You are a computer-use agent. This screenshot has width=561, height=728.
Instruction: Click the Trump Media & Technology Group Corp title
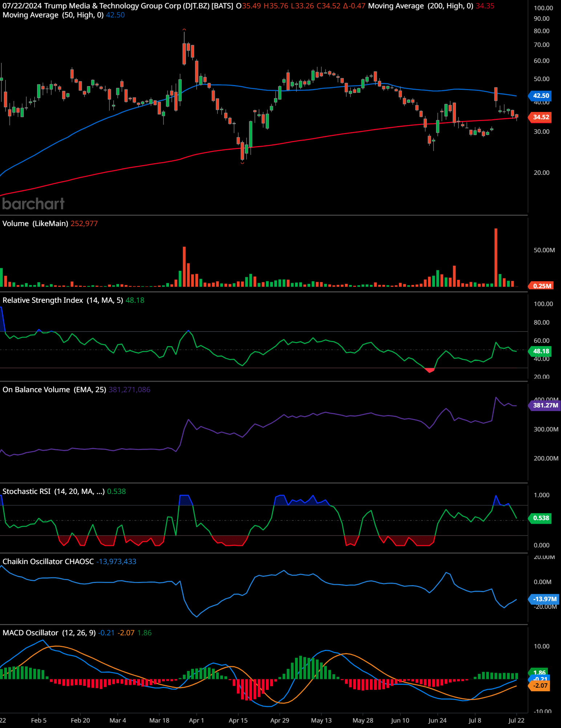tap(113, 6)
